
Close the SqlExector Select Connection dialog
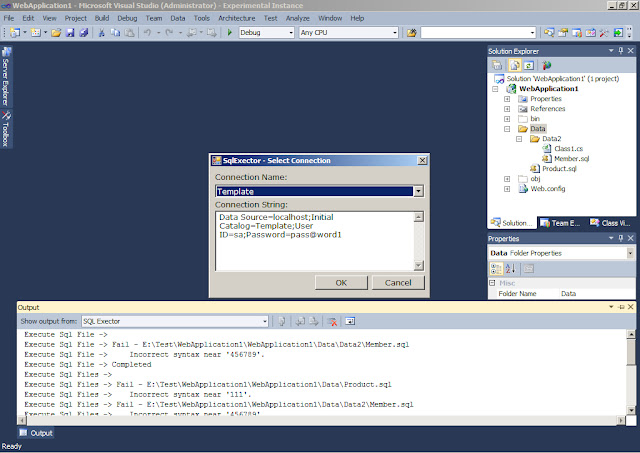coord(422,160)
